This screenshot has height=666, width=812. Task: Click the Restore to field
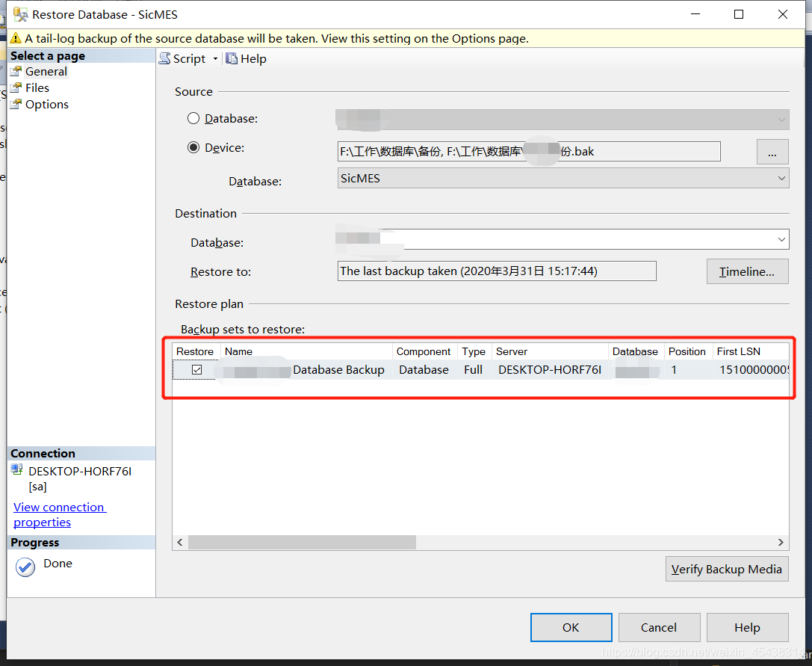tap(497, 271)
